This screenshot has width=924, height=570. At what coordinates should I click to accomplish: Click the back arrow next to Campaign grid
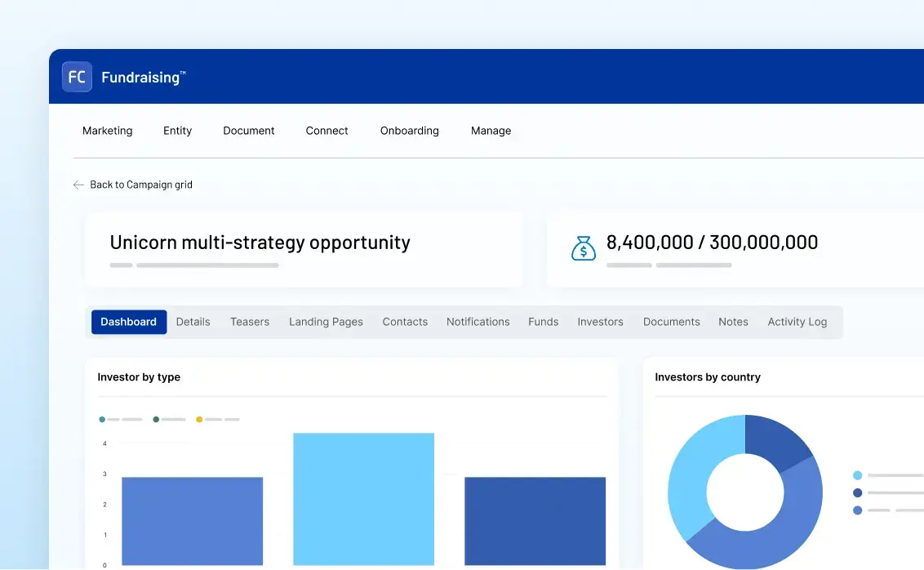point(78,185)
